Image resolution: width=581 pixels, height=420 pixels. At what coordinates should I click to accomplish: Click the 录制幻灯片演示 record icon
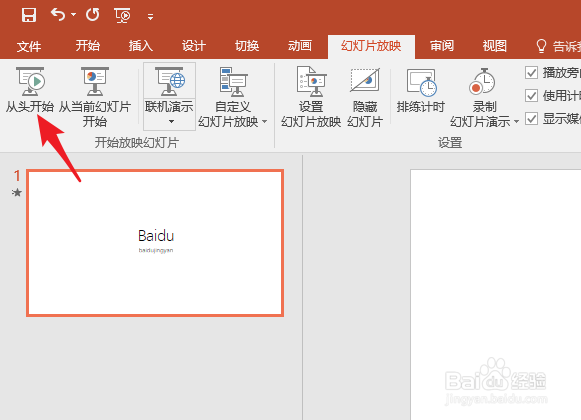point(482,82)
